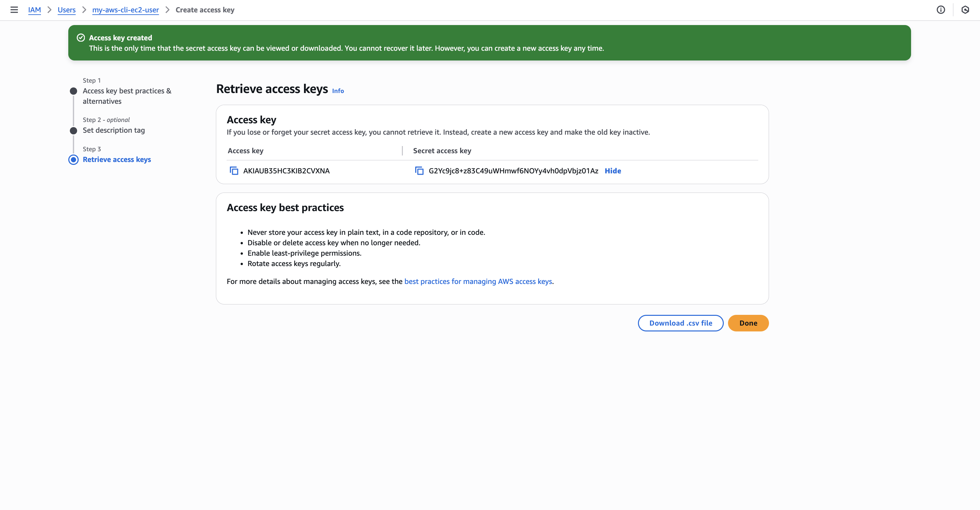Image resolution: width=980 pixels, height=510 pixels.
Task: Select Step 1 bullet in wizard
Action: point(73,91)
